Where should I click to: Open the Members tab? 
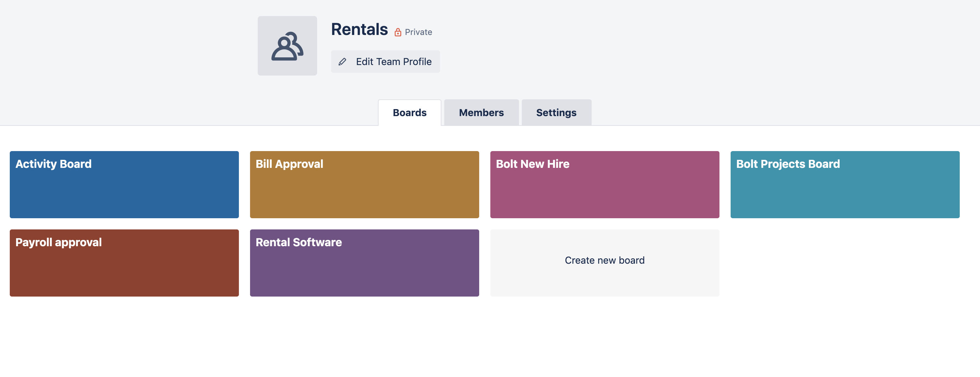pos(481,113)
